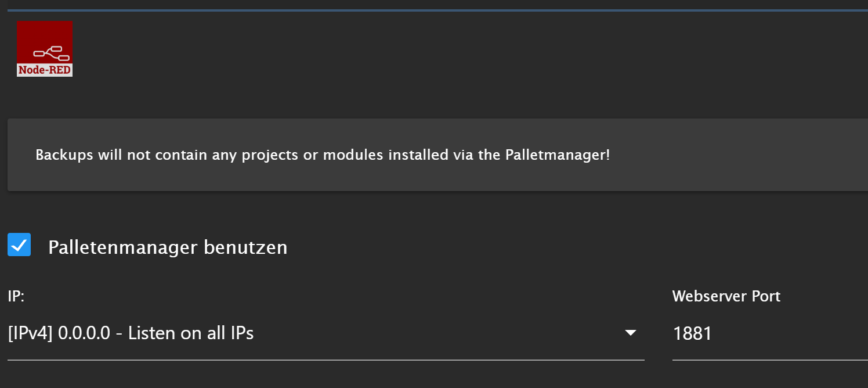
Task: Click the "Node-RED" caption under the logo
Action: [x=45, y=70]
